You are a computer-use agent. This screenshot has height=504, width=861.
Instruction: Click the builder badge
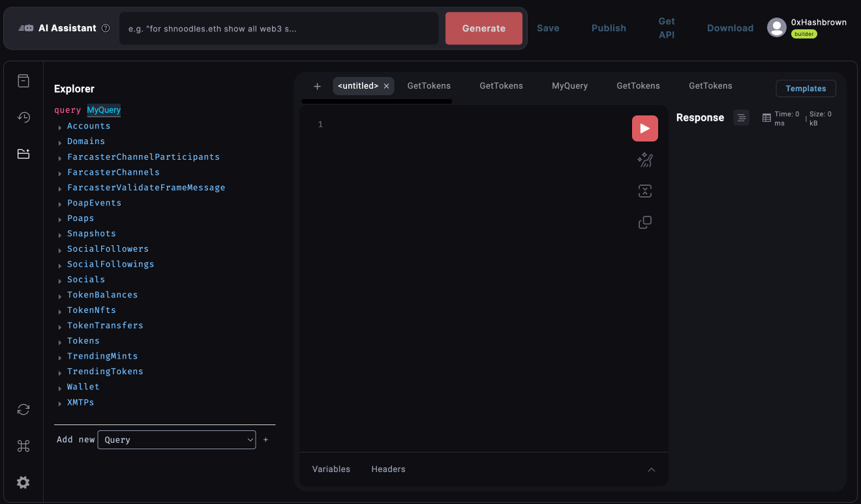tap(804, 34)
